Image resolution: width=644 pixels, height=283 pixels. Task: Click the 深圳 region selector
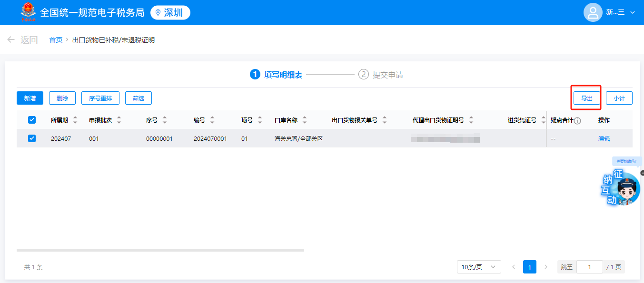click(x=170, y=13)
